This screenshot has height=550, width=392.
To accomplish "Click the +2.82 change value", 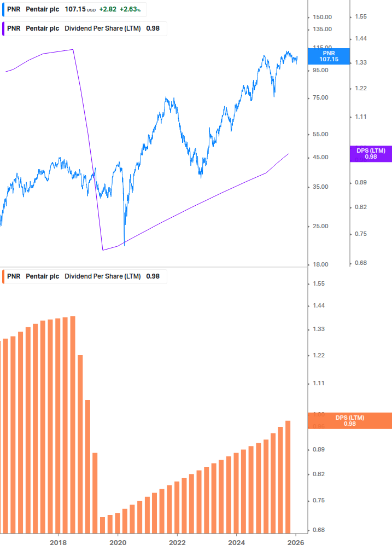I will point(108,9).
